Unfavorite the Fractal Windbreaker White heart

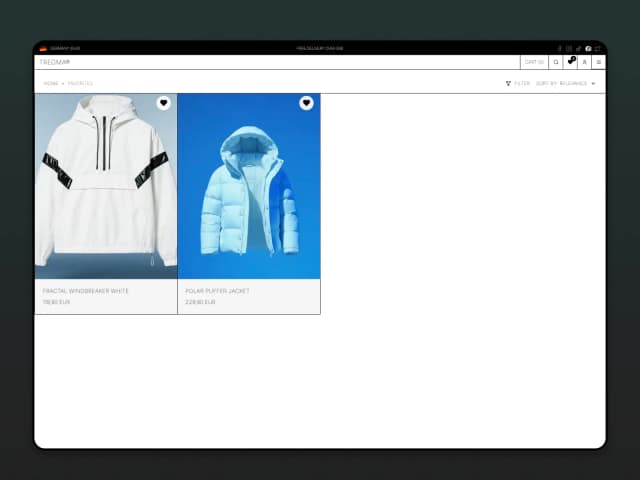coord(163,103)
